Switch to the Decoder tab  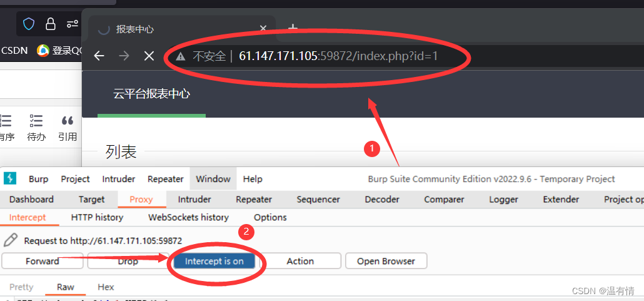(x=382, y=200)
